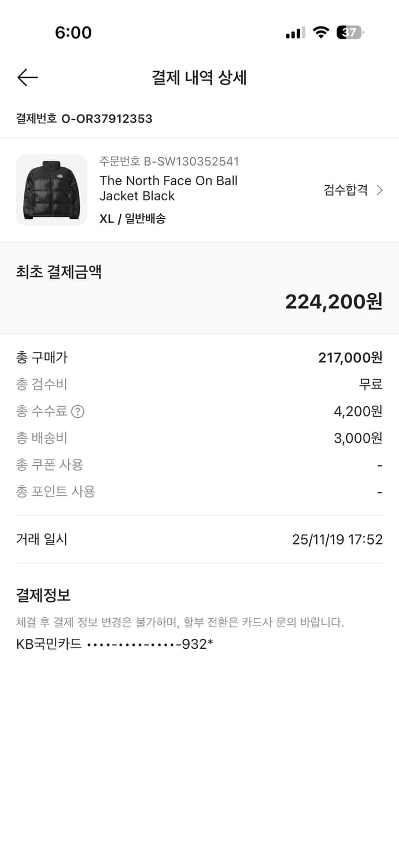Tap the North Face jacket product image
The width and height of the screenshot is (399, 868).
coord(51,190)
